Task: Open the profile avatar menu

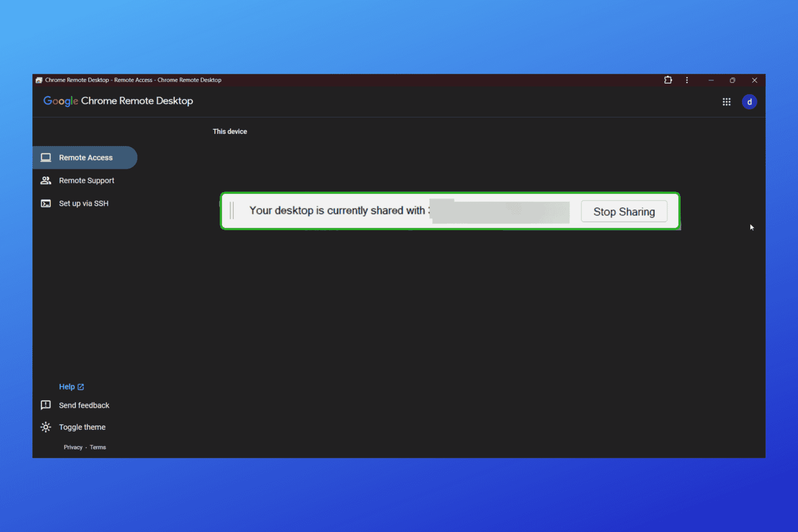Action: tap(749, 102)
